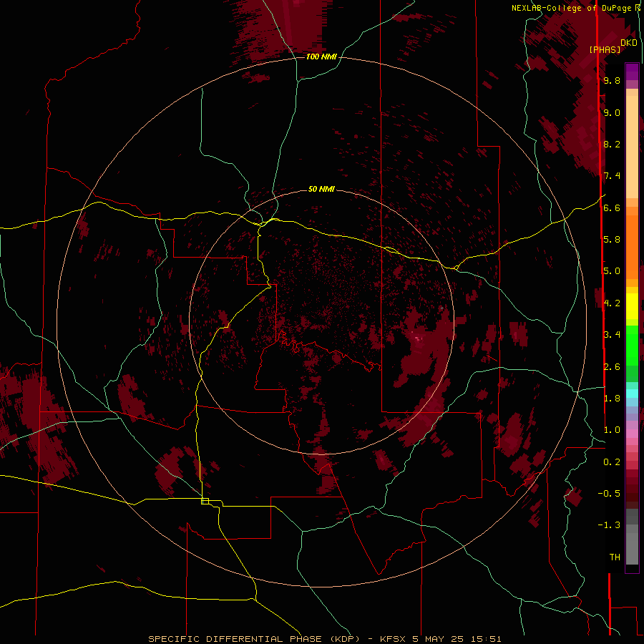Image resolution: width=644 pixels, height=644 pixels.
Task: Click the DKD legend label
Action: (x=629, y=42)
